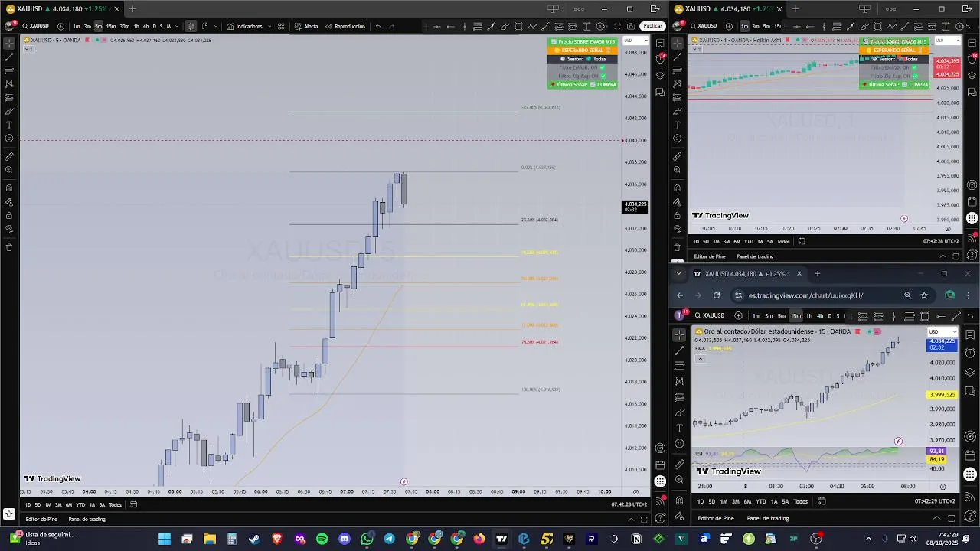Expand timeframe dropdown arrow in main toolbar
The width and height of the screenshot is (980, 551).
pyautogui.click(x=178, y=26)
